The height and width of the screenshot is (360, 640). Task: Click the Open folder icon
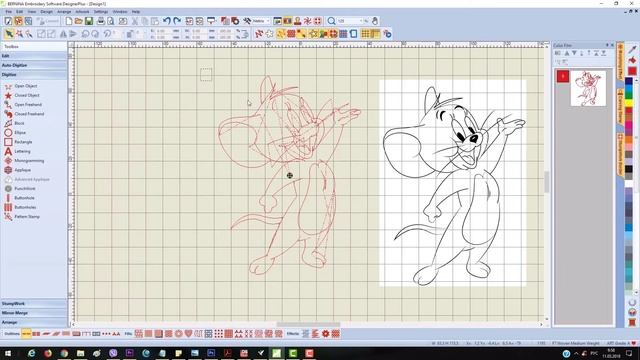point(78,21)
